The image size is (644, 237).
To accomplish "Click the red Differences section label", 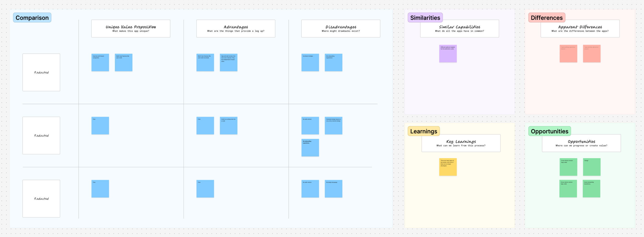I will pyautogui.click(x=547, y=18).
